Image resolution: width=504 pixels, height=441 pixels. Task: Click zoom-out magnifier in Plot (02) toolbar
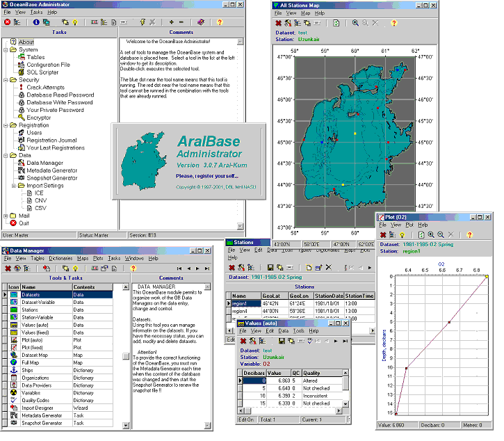(x=441, y=235)
